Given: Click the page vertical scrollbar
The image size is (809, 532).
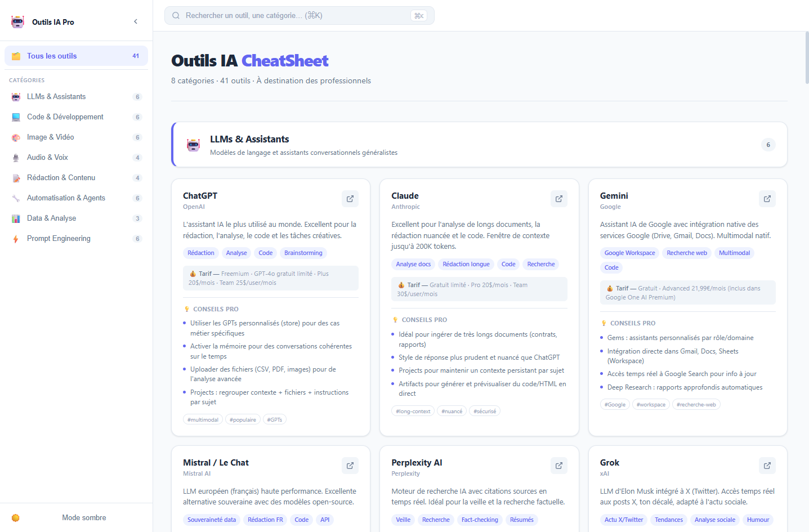Looking at the screenshot, I should point(807,58).
